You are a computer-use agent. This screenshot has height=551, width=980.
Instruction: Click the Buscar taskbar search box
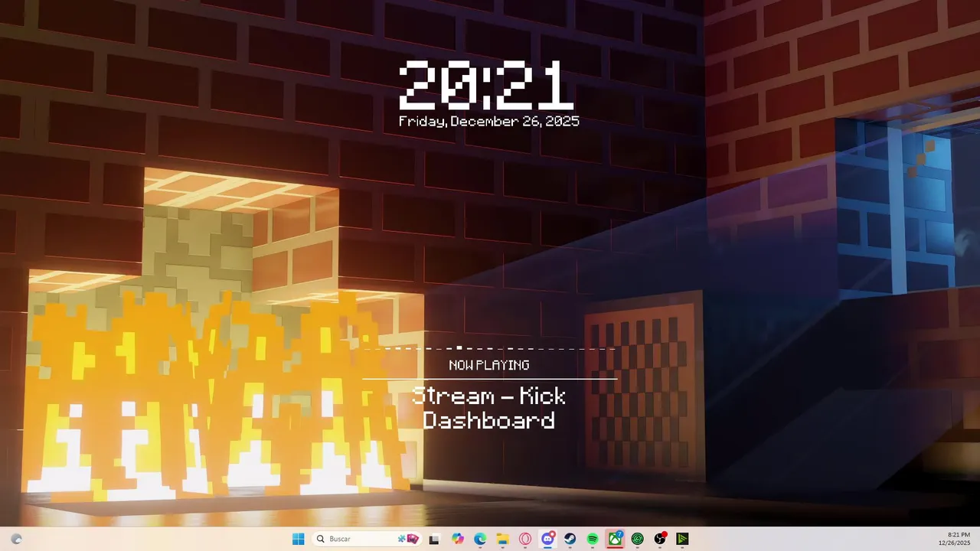(367, 539)
